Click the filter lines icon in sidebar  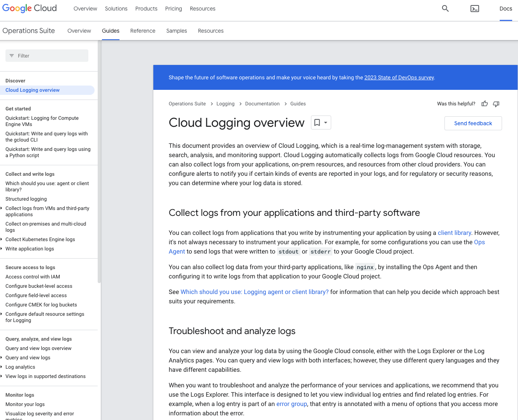pyautogui.click(x=12, y=56)
